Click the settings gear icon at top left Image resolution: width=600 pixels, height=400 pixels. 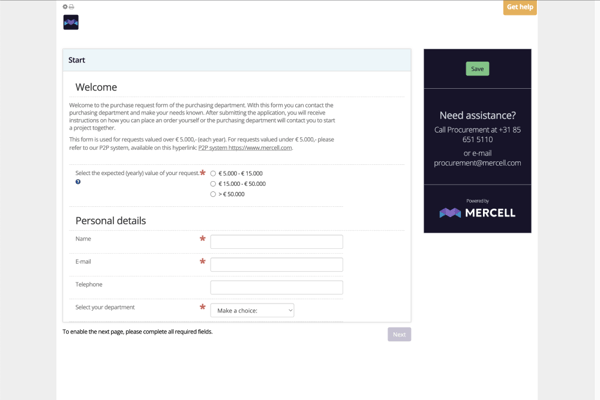click(x=65, y=7)
